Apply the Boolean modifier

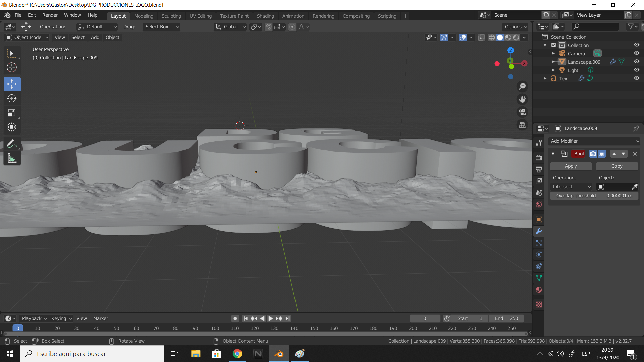point(571,166)
